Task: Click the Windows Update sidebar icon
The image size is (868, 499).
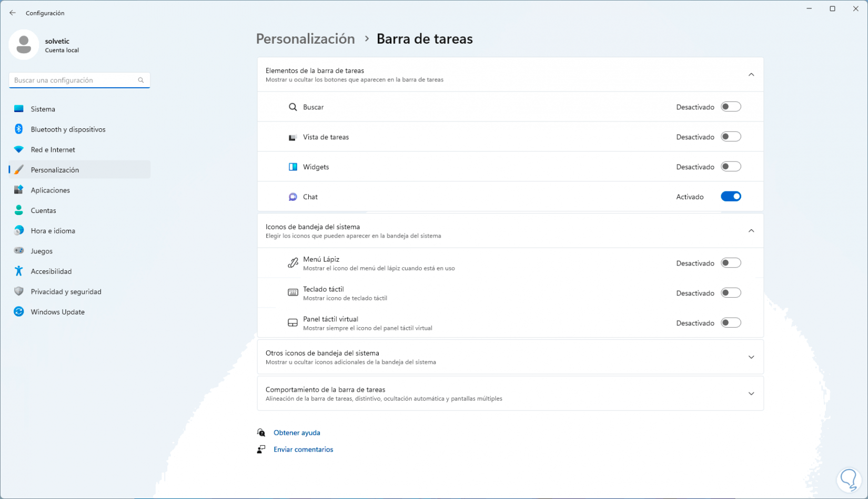Action: pos(19,312)
